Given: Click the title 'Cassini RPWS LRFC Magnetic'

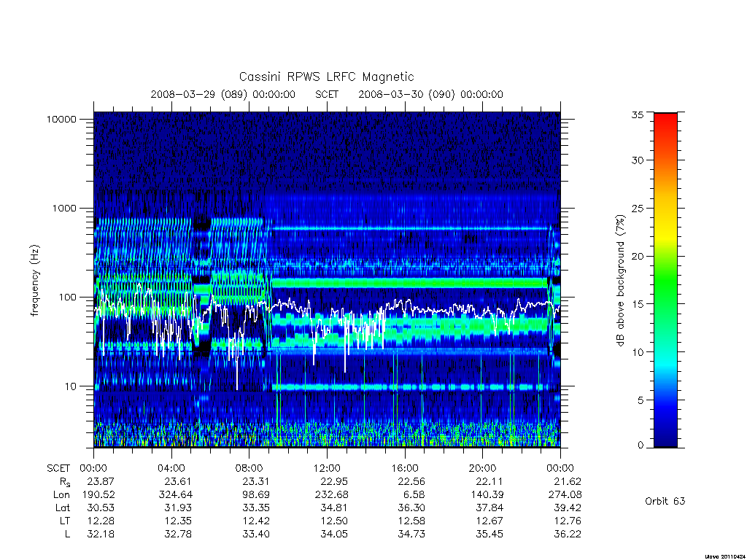Looking at the screenshot, I should click(326, 77).
